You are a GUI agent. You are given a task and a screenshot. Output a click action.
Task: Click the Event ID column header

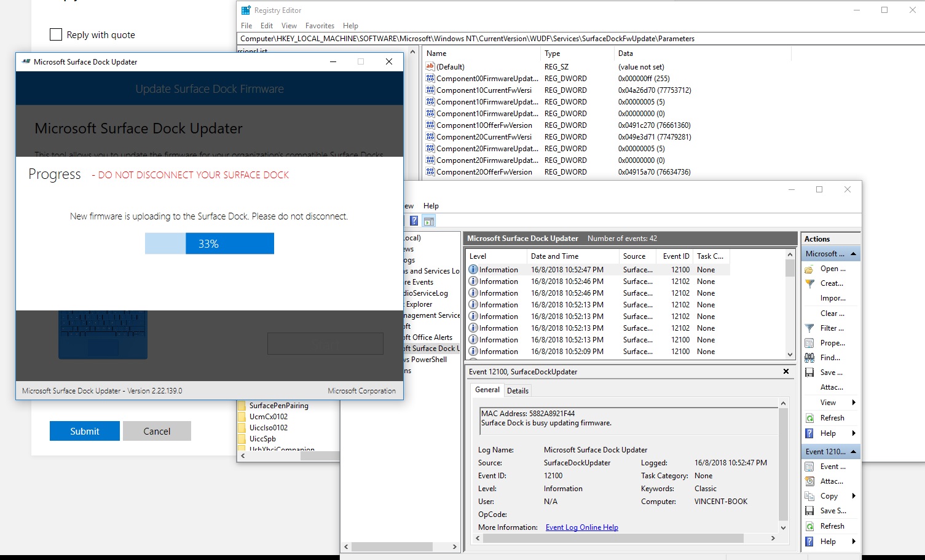pyautogui.click(x=675, y=256)
